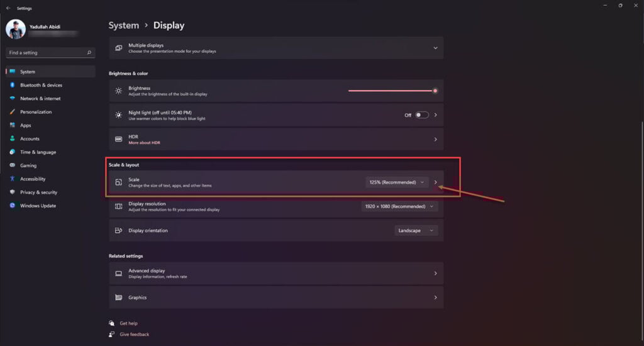Click the Get help icon
Screen dimensions: 644x346
pyautogui.click(x=112, y=323)
